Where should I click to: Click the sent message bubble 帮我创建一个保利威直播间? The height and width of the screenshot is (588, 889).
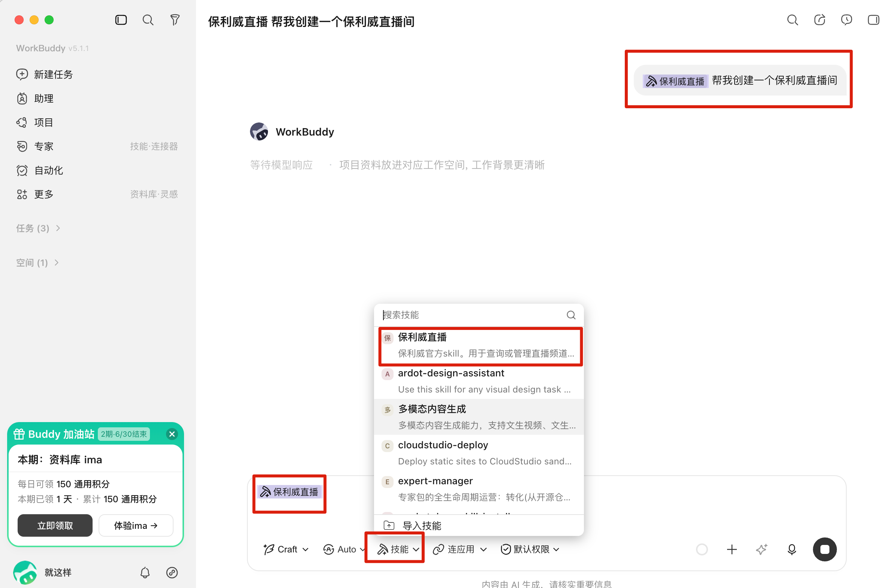pos(739,80)
